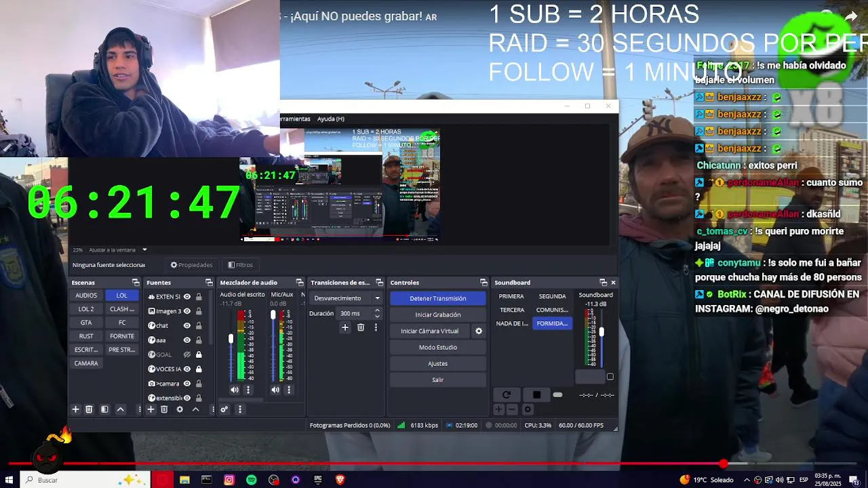Adjust Audio del escritorio volume slider
The height and width of the screenshot is (488, 868).
[x=231, y=338]
